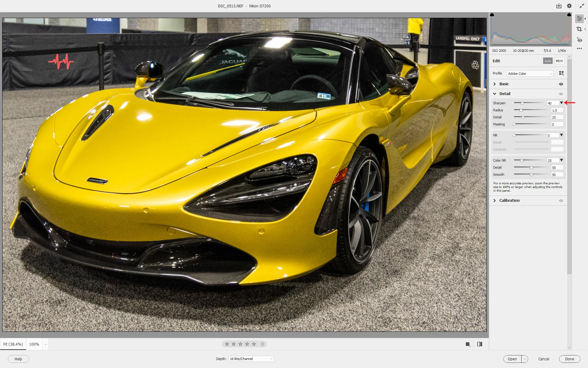Open the 16 Bits/Channel depth dropdown
This screenshot has height=368, width=588.
(251, 359)
